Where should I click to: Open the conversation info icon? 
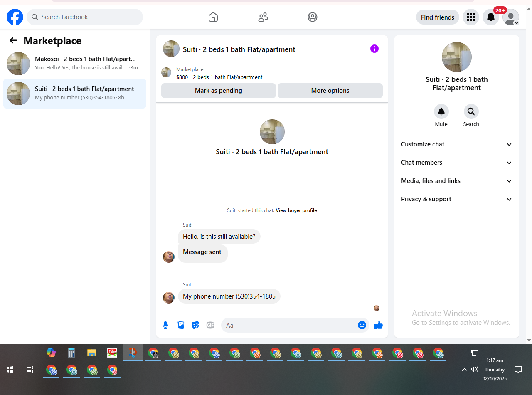coord(374,49)
